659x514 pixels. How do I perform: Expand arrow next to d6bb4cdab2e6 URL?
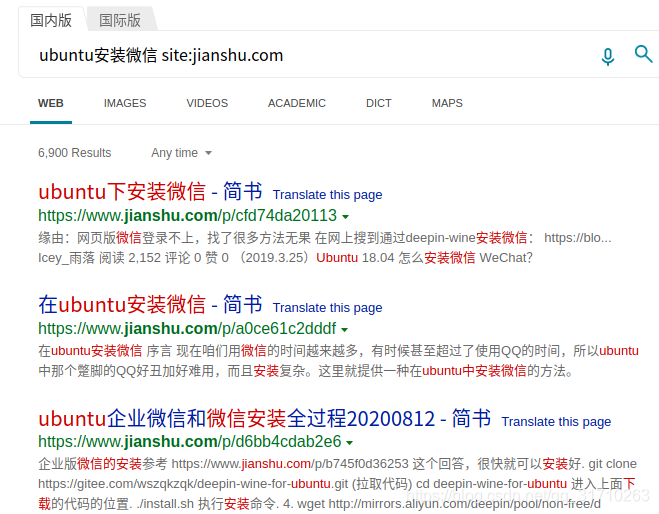[350, 443]
